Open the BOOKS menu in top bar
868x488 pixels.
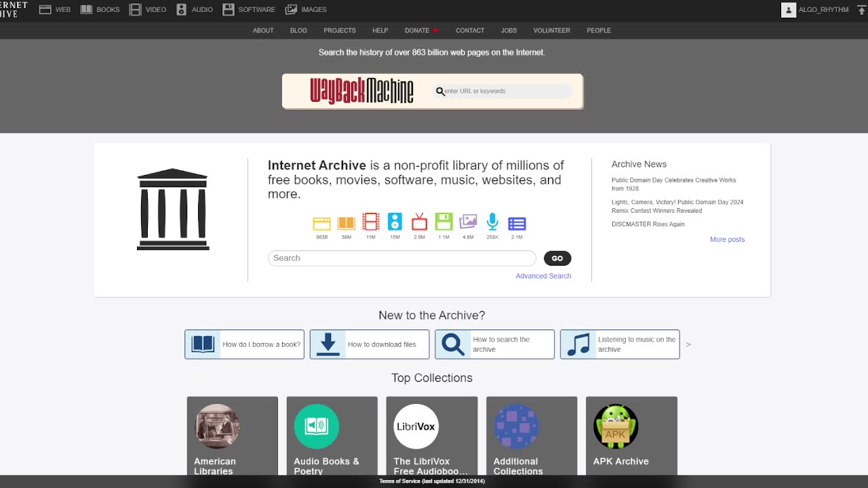pyautogui.click(x=100, y=9)
